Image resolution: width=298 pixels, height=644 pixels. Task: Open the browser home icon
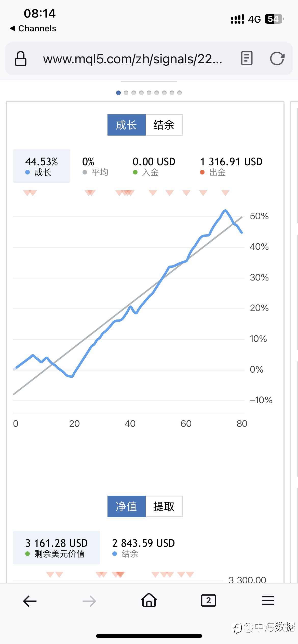pyautogui.click(x=149, y=600)
